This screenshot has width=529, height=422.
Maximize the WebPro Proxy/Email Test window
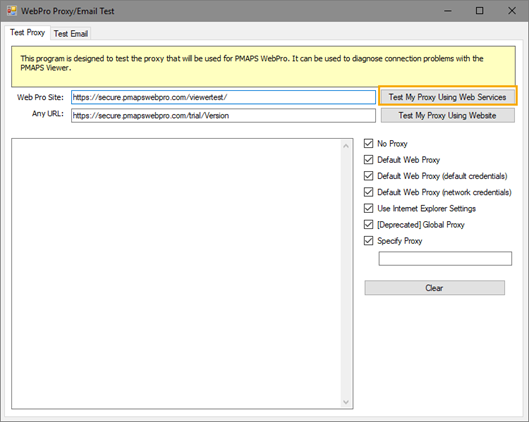click(479, 11)
